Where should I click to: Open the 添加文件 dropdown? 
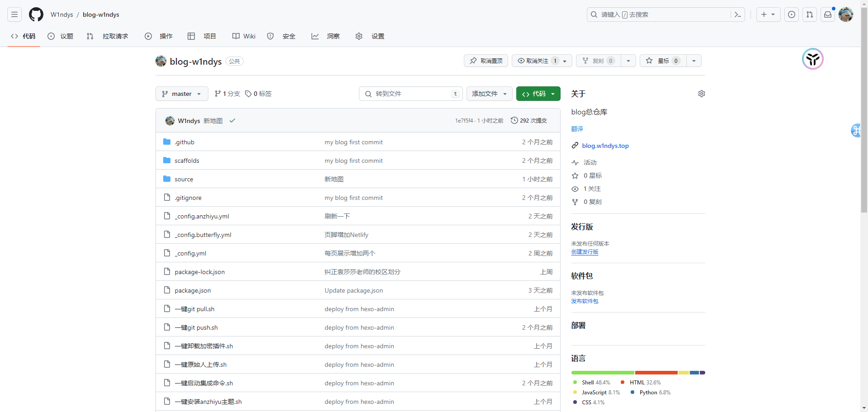pyautogui.click(x=489, y=94)
